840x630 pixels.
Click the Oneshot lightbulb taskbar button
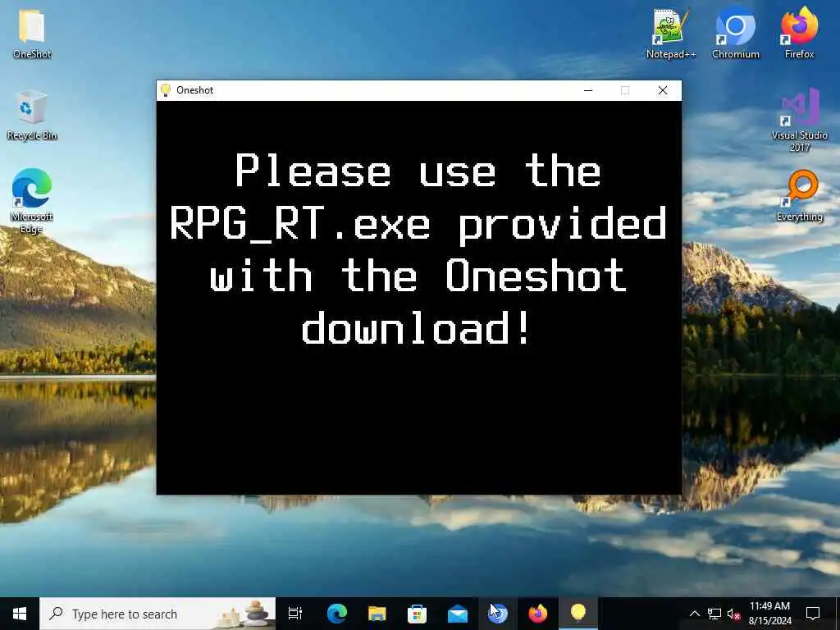pos(578,614)
